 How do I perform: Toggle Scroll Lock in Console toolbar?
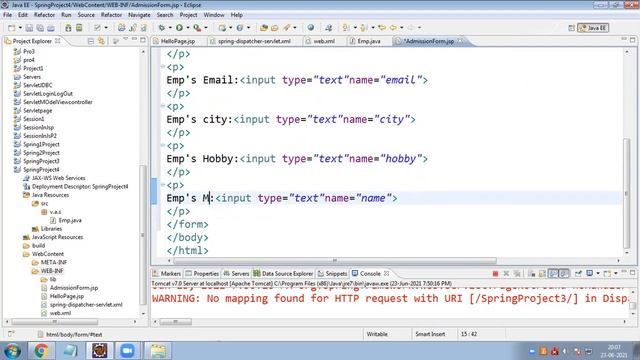542,273
